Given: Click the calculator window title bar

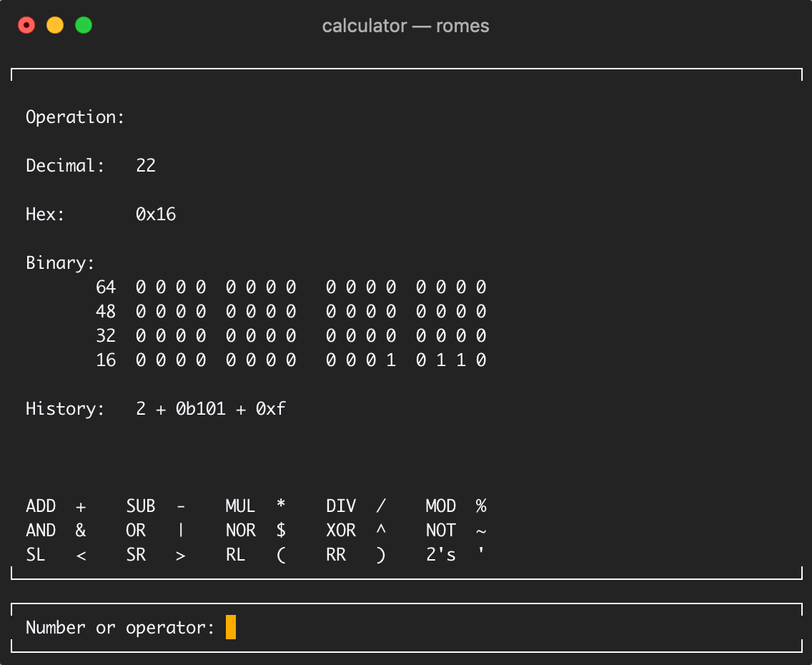Looking at the screenshot, I should pos(406,26).
